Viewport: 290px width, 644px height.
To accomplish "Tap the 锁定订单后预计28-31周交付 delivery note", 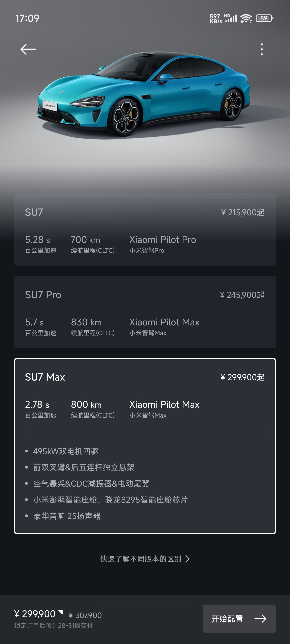I will [x=54, y=625].
